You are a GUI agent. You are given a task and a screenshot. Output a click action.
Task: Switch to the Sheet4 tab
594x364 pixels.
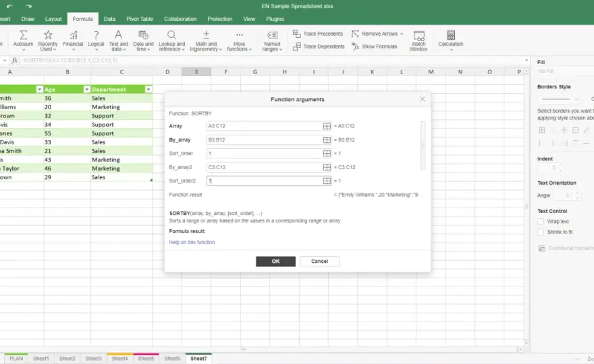[119, 359]
